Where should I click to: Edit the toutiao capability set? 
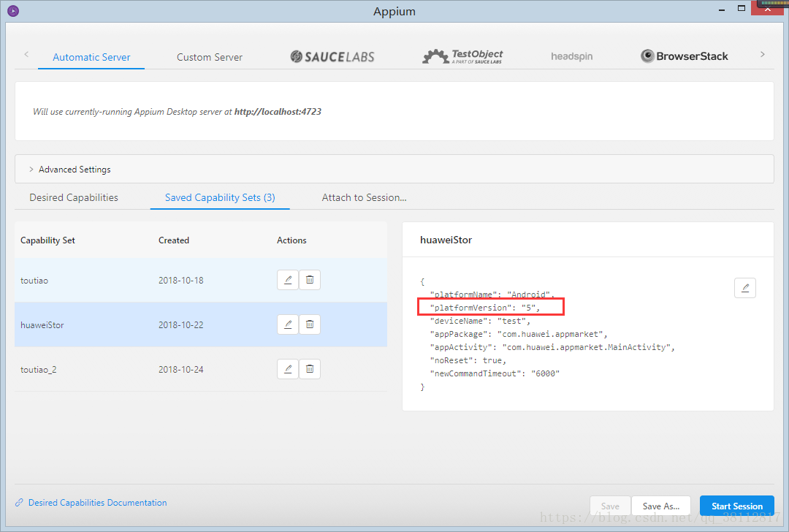pos(287,280)
